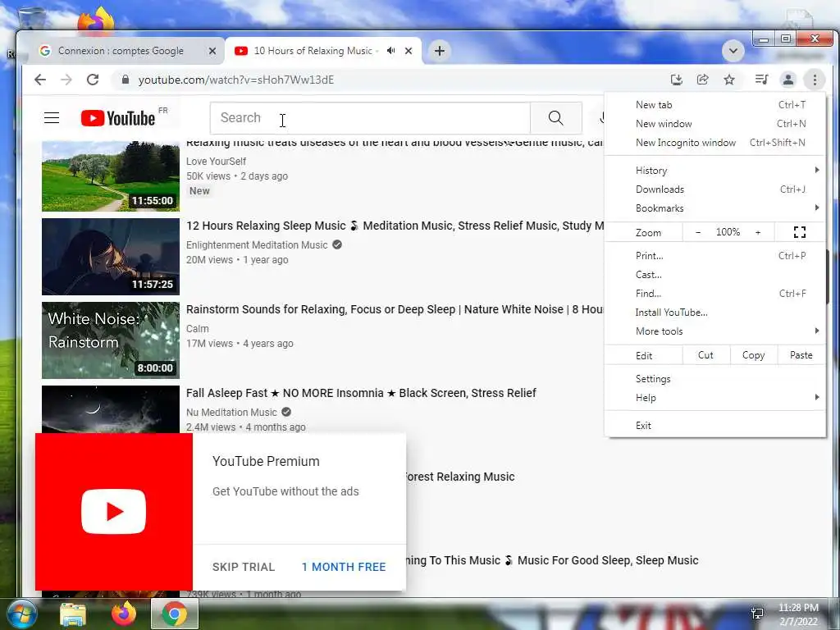Click the padlock site info icon
Image resolution: width=840 pixels, height=630 pixels.
(x=126, y=80)
